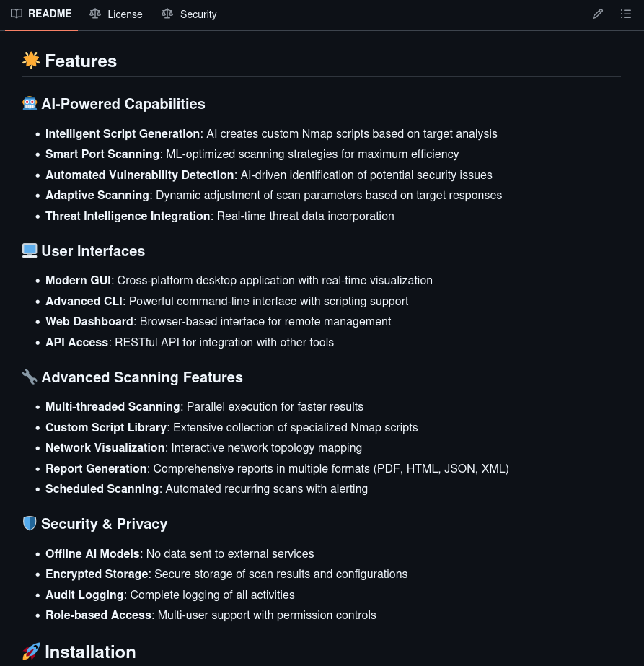Click the scale icon beside License
Screen dimensions: 644x666
coord(95,14)
